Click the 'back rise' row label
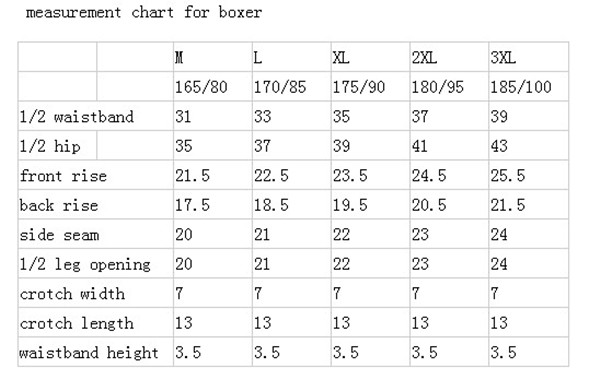 [x=59, y=205]
